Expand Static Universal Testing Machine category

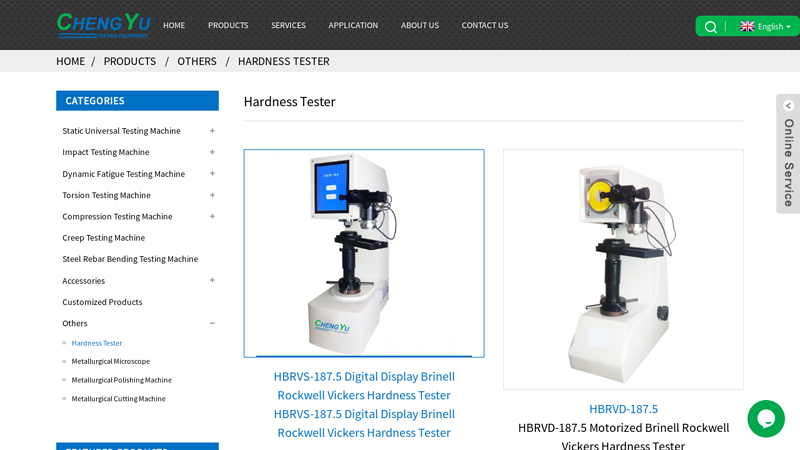pyautogui.click(x=212, y=131)
